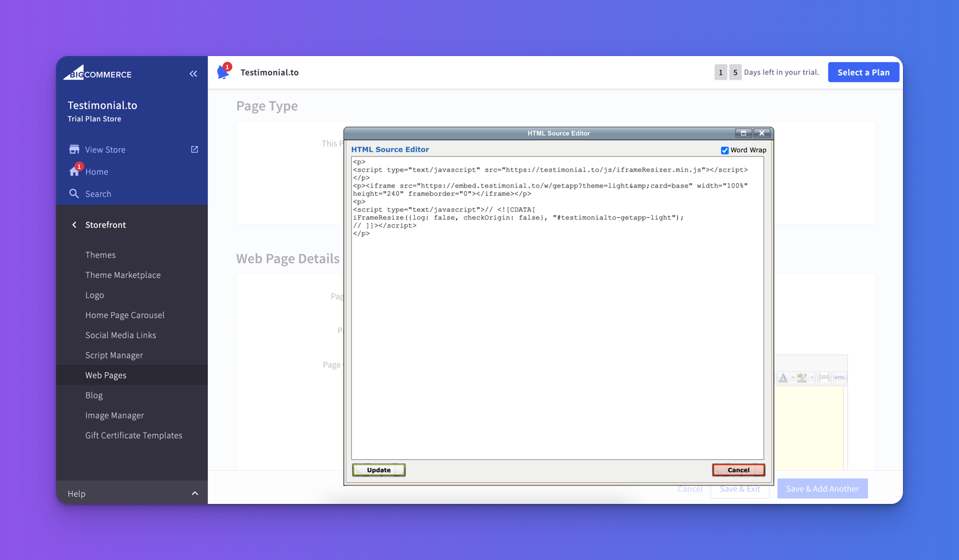Open highlight color dropdown arrow
Viewport: 959px width, 560px height.
[812, 378]
